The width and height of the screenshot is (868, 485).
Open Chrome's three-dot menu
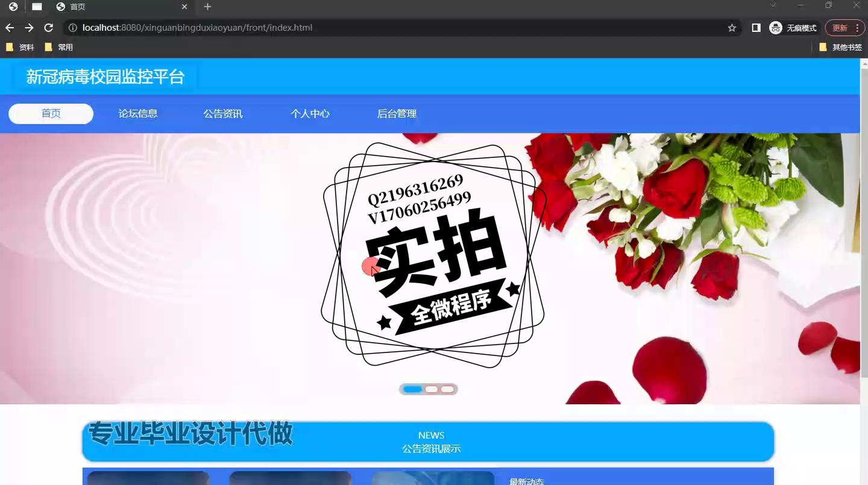tap(857, 28)
